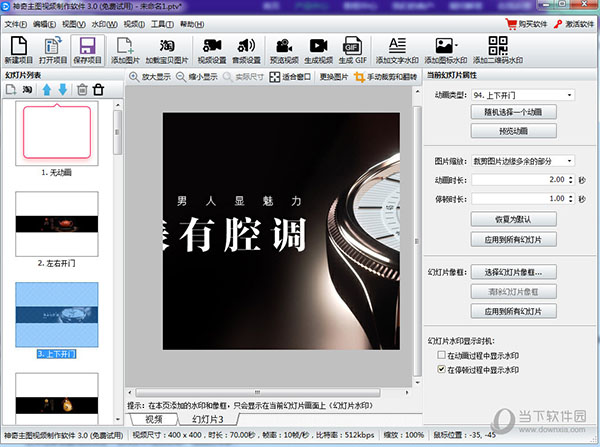
Task: Open 视频设置 video settings
Action: pyautogui.click(x=212, y=50)
